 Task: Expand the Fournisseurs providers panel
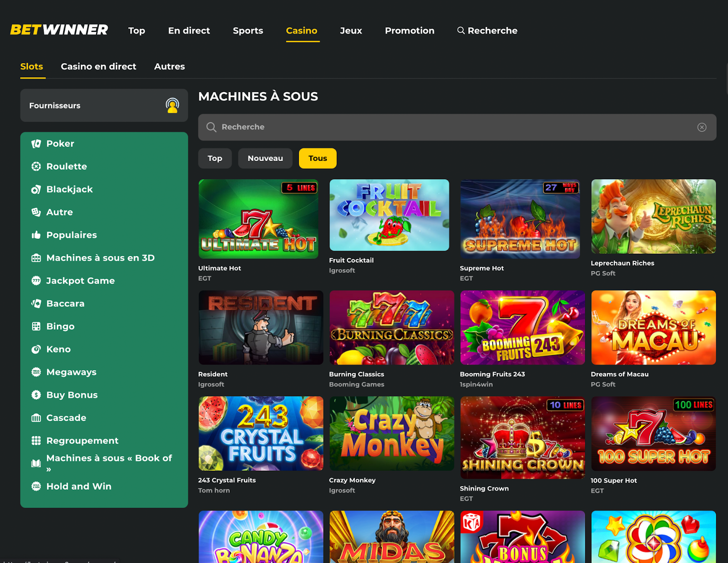[x=104, y=106]
